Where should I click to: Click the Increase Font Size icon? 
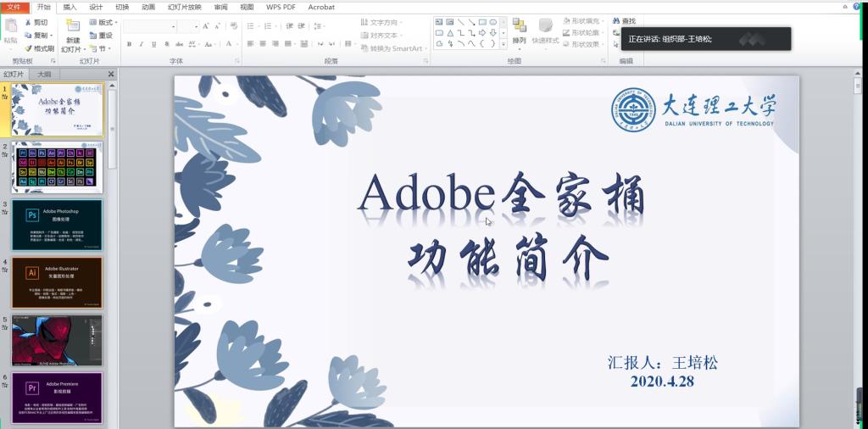click(x=206, y=26)
